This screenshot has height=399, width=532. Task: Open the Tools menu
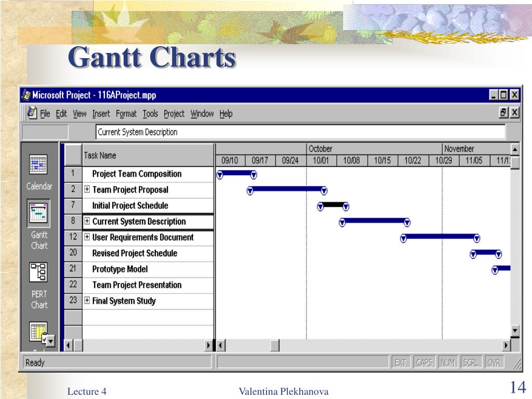[x=150, y=114]
